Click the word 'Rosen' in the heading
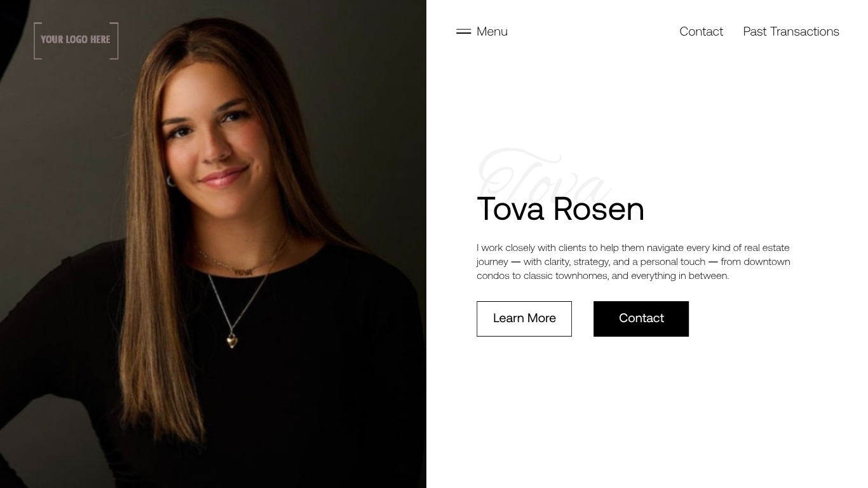This screenshot has height=488, width=868. [599, 208]
